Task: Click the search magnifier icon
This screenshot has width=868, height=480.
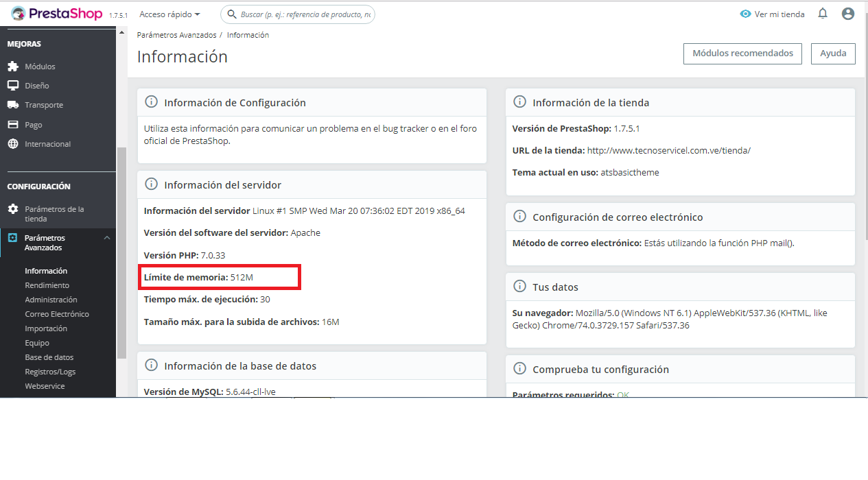Action: pyautogui.click(x=233, y=14)
